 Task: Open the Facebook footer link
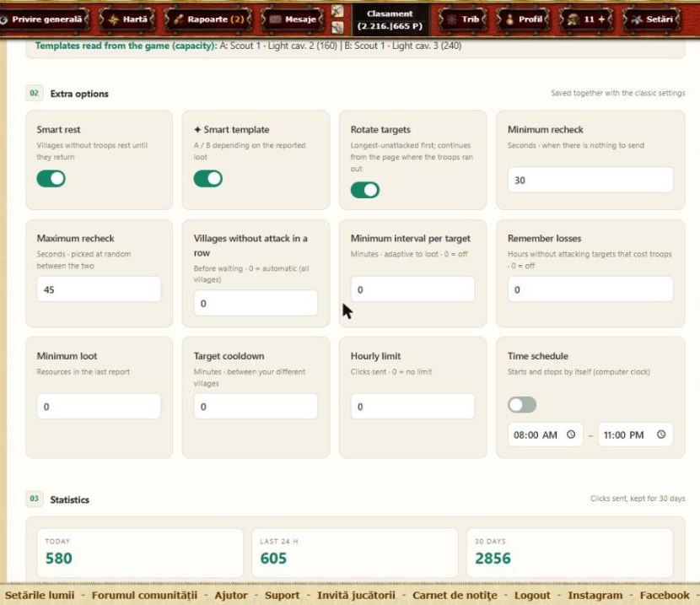[665, 595]
